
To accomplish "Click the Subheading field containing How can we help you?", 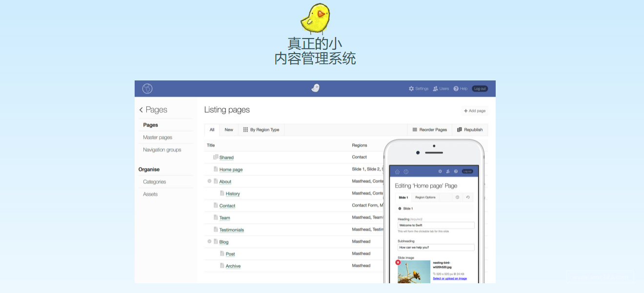I will [436, 247].
